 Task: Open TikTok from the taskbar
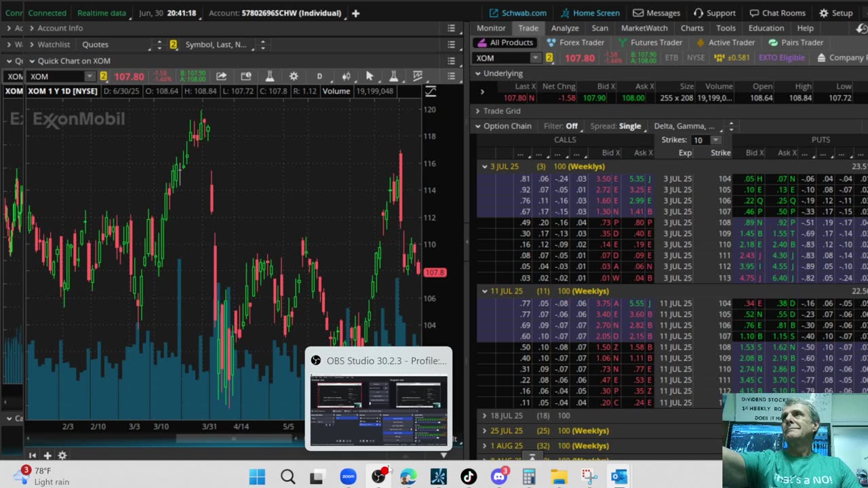(x=469, y=477)
